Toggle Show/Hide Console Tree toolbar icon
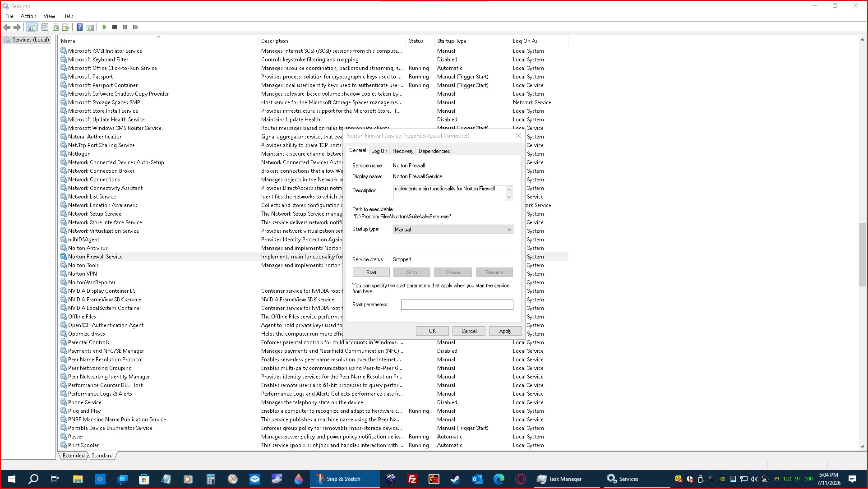Screen dimensions: 868x489 click(x=31, y=27)
